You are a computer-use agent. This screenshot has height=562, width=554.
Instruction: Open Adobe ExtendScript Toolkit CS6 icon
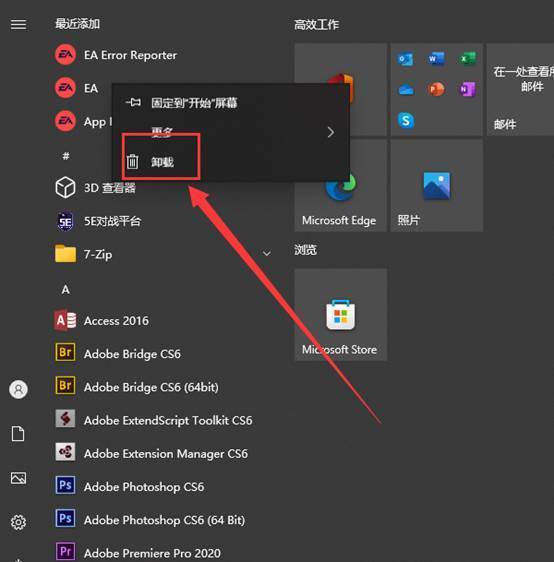pyautogui.click(x=65, y=419)
